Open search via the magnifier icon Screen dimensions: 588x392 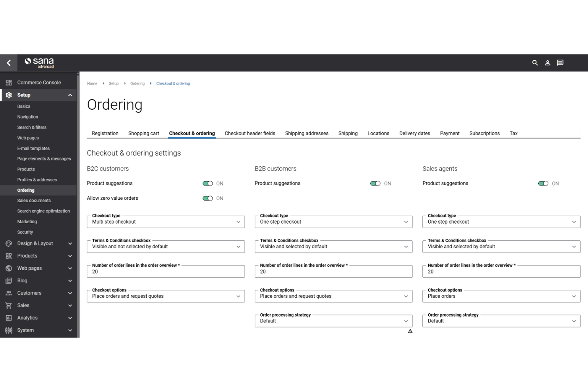(x=535, y=63)
